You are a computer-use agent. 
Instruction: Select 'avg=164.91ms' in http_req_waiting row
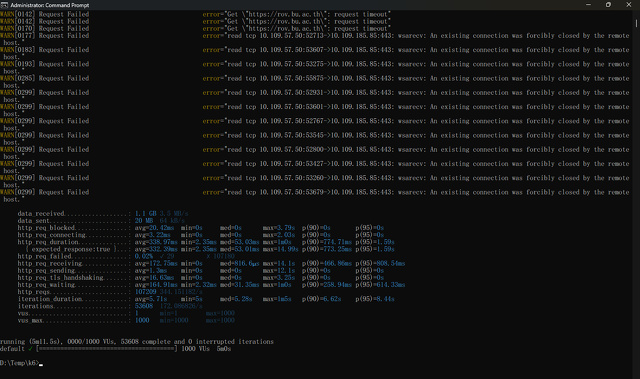coord(156,285)
